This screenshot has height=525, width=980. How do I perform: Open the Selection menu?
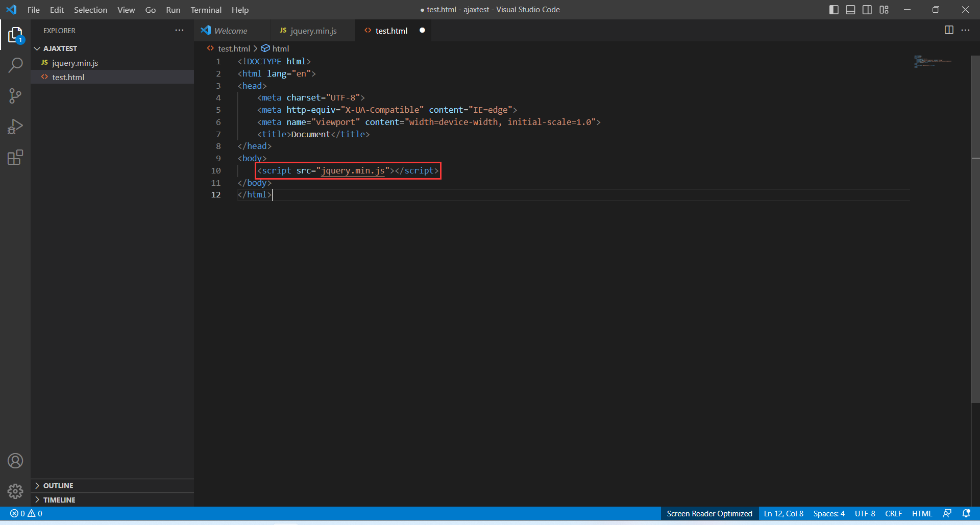coord(90,10)
